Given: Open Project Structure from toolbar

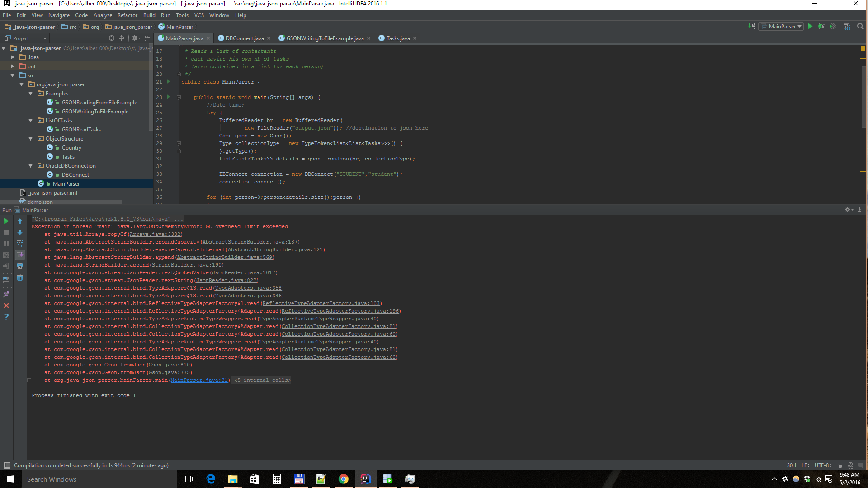Looking at the screenshot, I should [x=847, y=27].
